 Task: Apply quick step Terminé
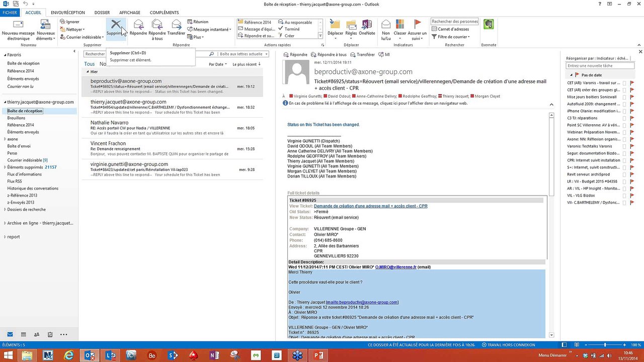(x=289, y=29)
